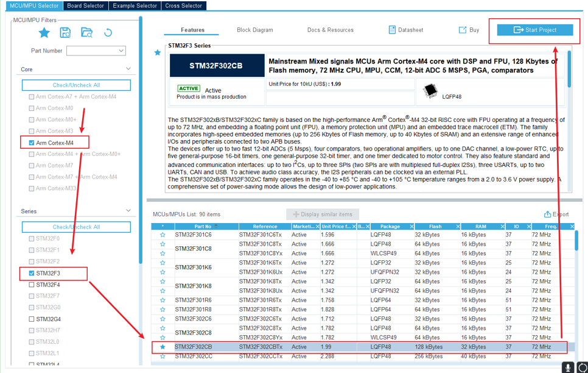
Task: Close the RAM column
Action: coord(503,227)
